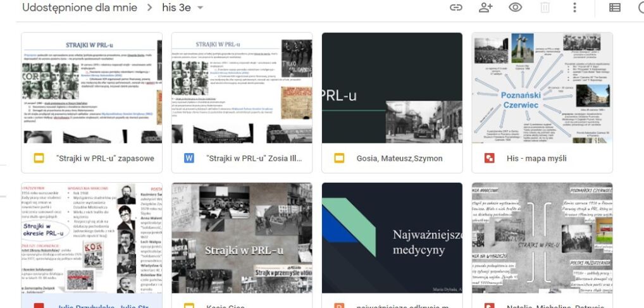This screenshot has height=308, width=644.
Task: Click the eye preview icon
Action: pos(516,8)
